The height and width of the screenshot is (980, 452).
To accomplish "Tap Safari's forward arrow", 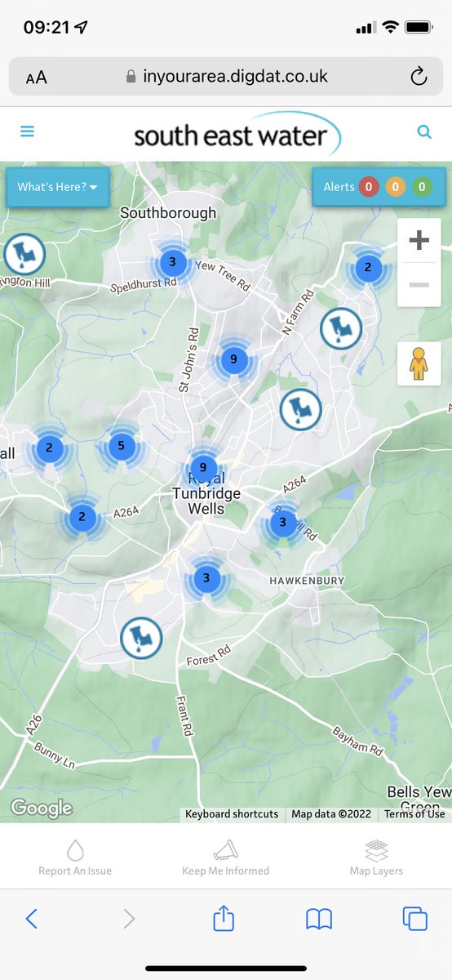I will click(129, 919).
